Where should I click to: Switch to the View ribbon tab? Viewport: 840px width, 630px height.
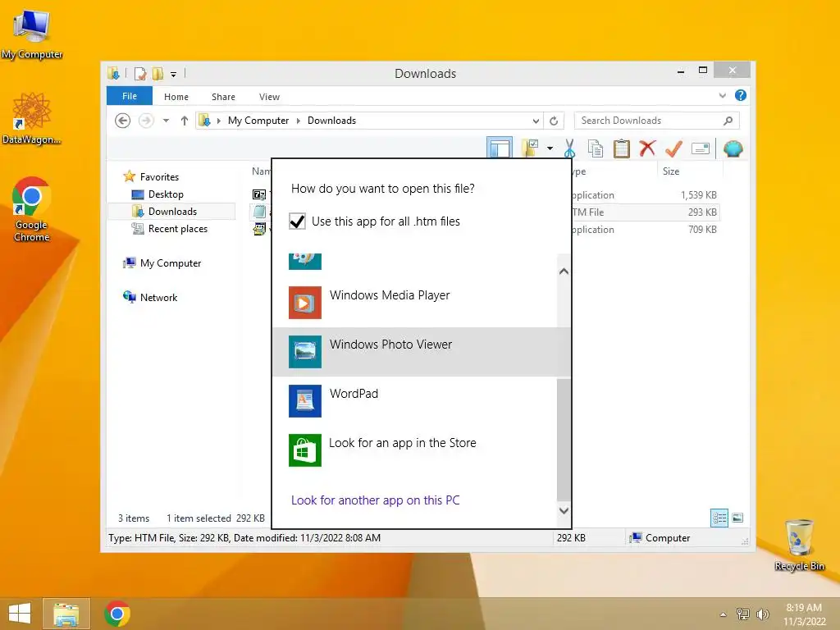click(x=269, y=97)
